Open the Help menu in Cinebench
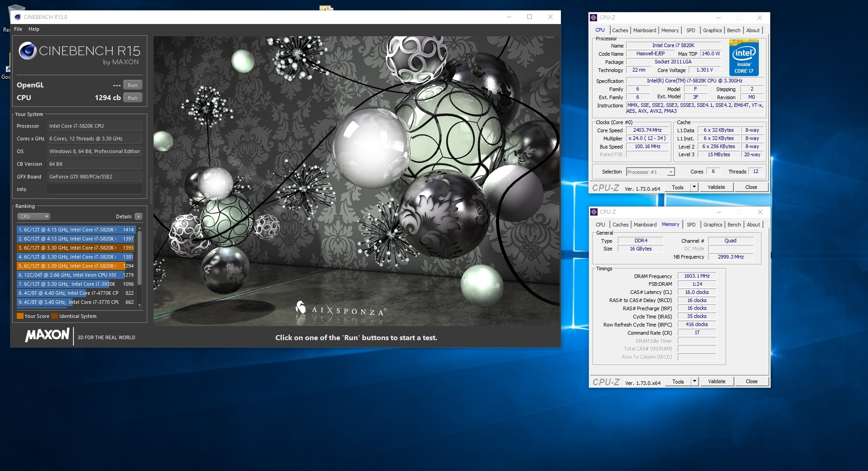The image size is (868, 471). coord(34,29)
